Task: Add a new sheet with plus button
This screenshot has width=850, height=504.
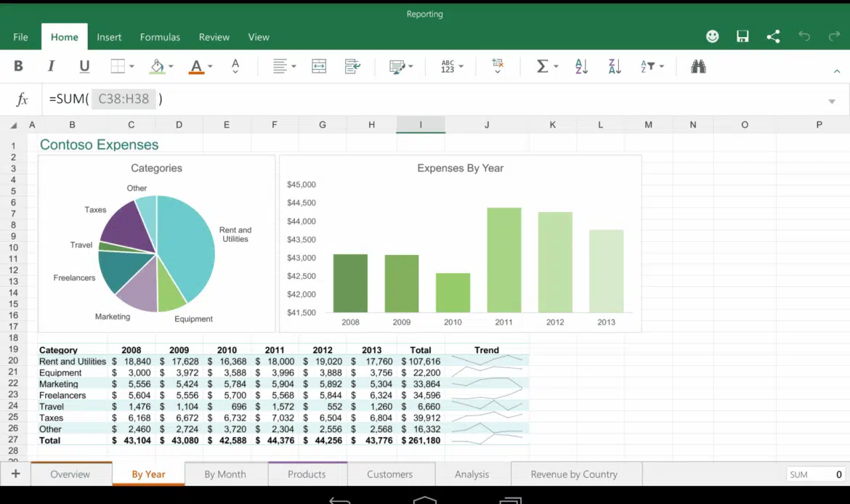Action: (x=15, y=474)
